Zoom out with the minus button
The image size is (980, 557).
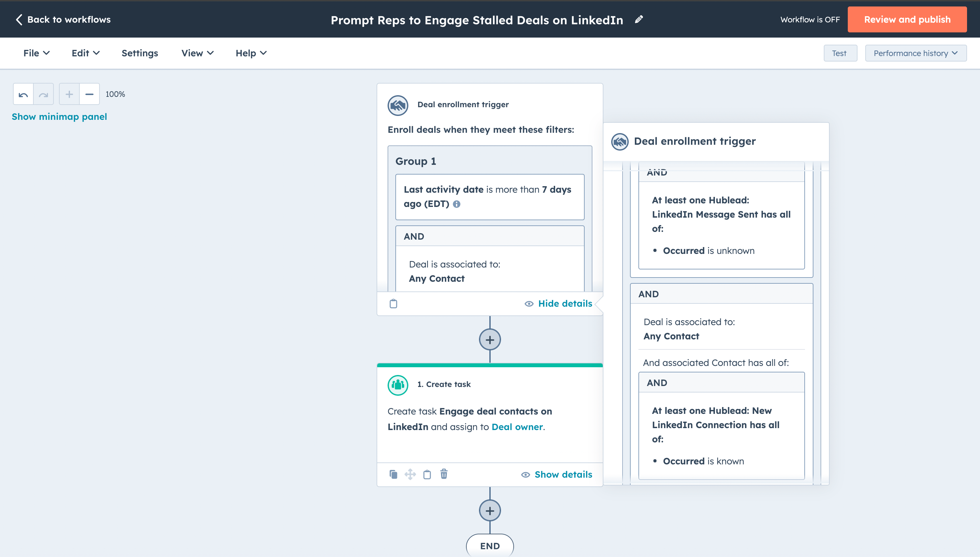pyautogui.click(x=89, y=94)
